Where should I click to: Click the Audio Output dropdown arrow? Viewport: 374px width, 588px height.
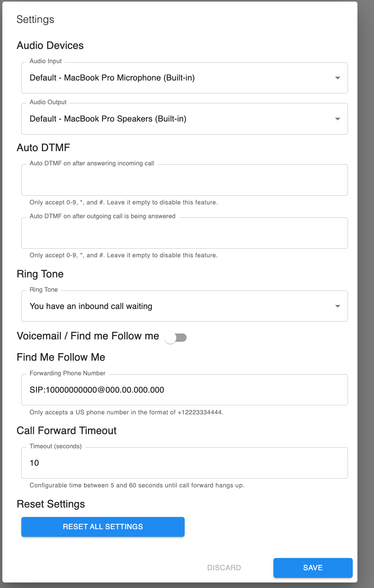click(x=337, y=119)
